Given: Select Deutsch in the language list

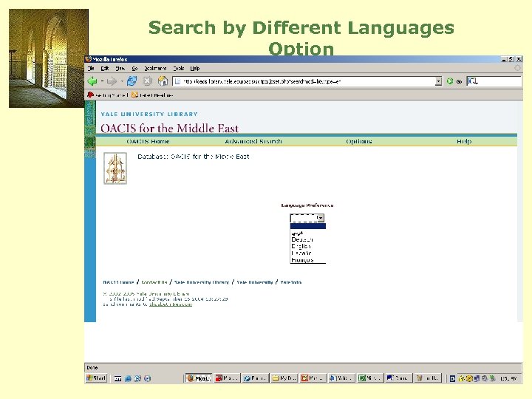Looking at the screenshot, I should (x=307, y=239).
